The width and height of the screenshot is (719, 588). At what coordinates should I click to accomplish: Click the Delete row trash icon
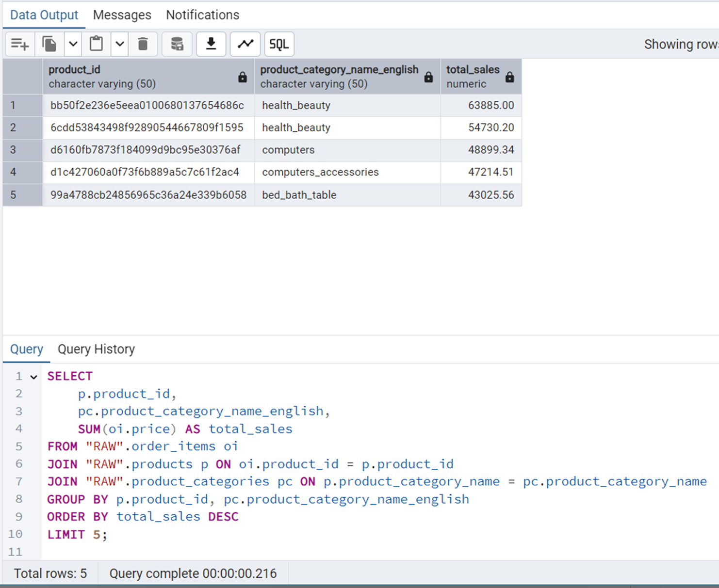[x=143, y=44]
